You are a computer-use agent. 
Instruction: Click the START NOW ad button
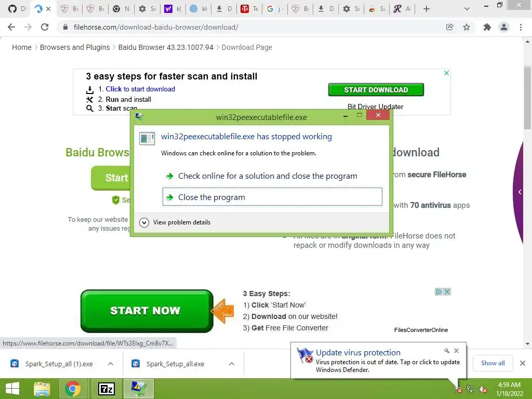click(x=147, y=311)
